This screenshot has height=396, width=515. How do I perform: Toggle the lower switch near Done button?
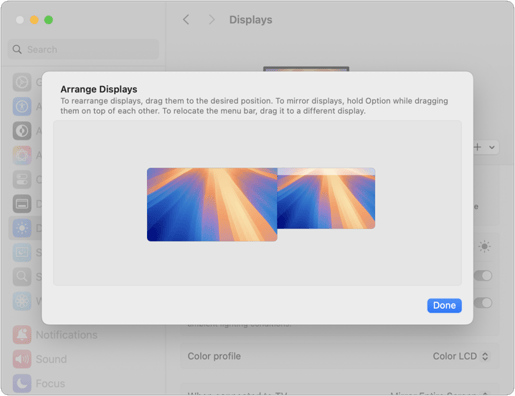pyautogui.click(x=483, y=303)
